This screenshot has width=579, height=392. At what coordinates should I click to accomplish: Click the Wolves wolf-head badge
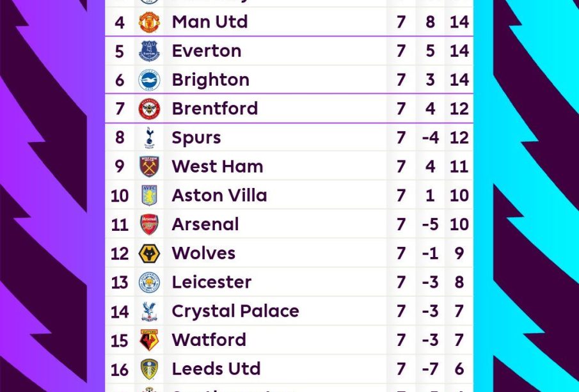tap(149, 253)
